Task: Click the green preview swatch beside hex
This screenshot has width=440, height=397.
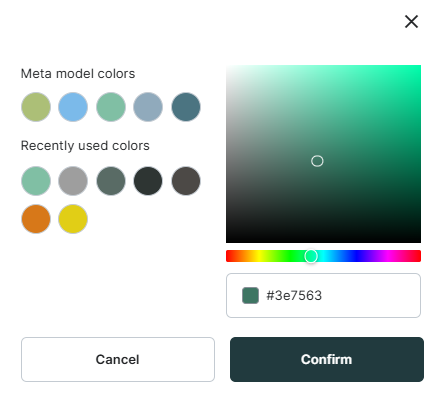Action: 250,295
